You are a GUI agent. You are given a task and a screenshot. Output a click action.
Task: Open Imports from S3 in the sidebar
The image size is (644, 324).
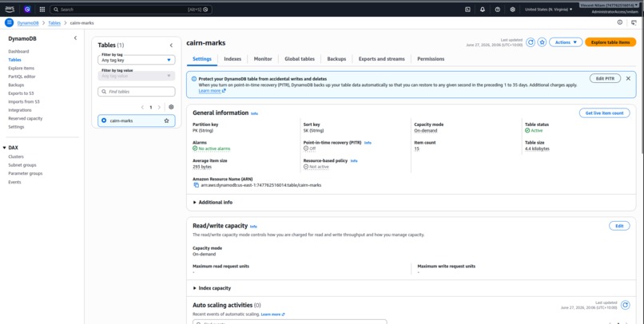[x=24, y=101]
